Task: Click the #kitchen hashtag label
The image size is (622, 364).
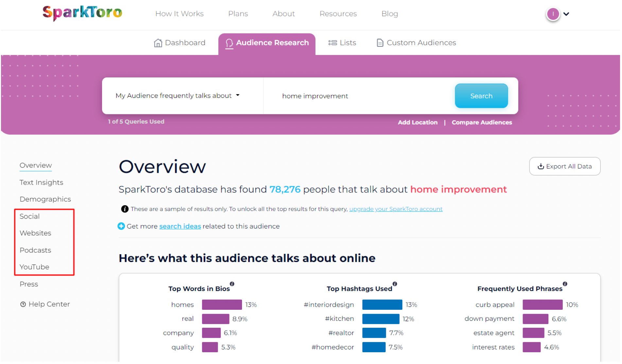Action: point(339,319)
